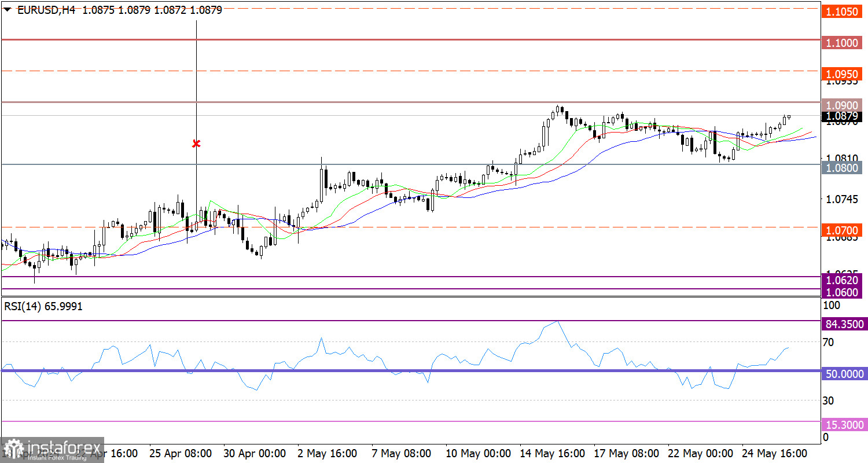Click the 17 May 08:00 time axis label
The image size is (868, 463).
click(x=627, y=453)
